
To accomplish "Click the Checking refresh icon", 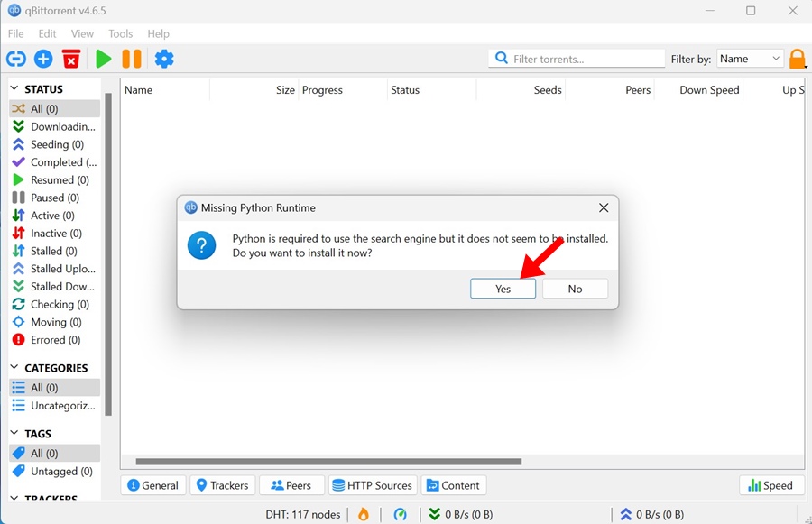I will [x=19, y=304].
